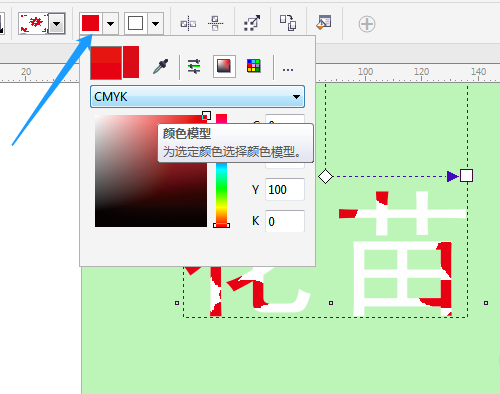The width and height of the screenshot is (500, 394).
Task: Show the color palettes grid
Action: [x=254, y=66]
